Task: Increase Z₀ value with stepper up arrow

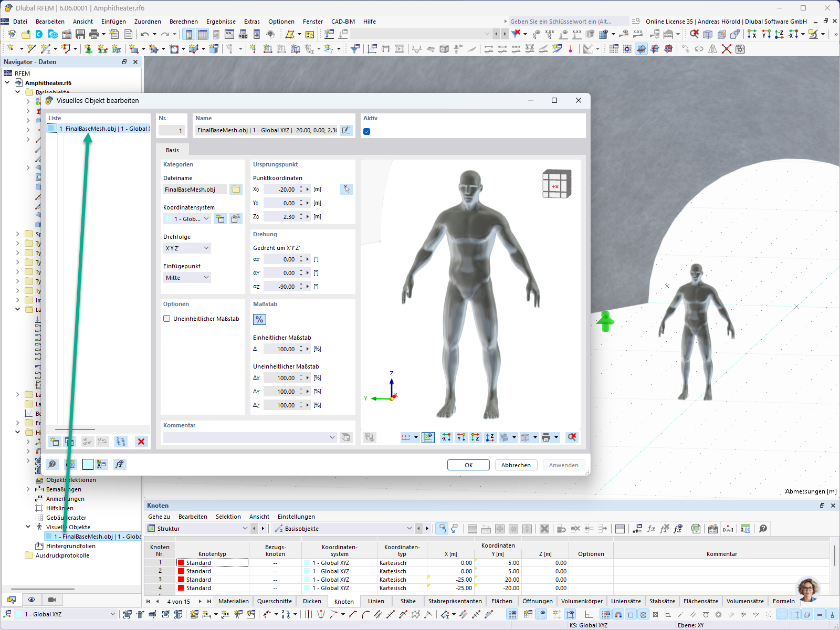Action: (301, 214)
